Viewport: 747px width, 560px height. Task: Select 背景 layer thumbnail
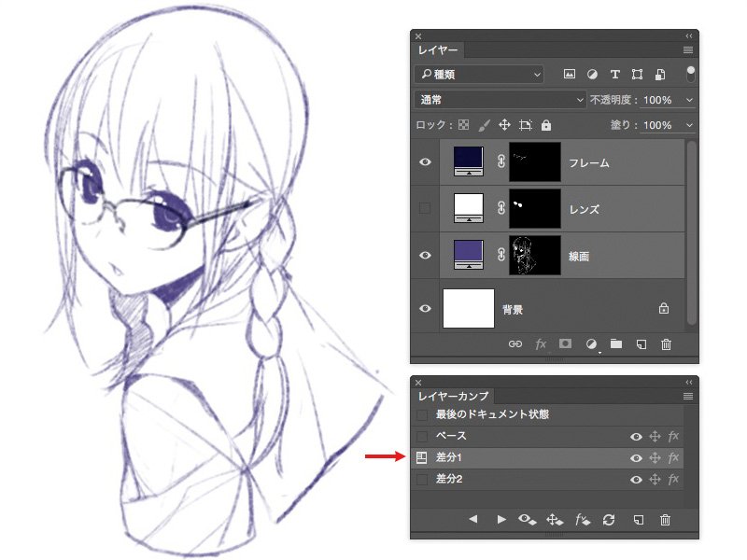(469, 309)
